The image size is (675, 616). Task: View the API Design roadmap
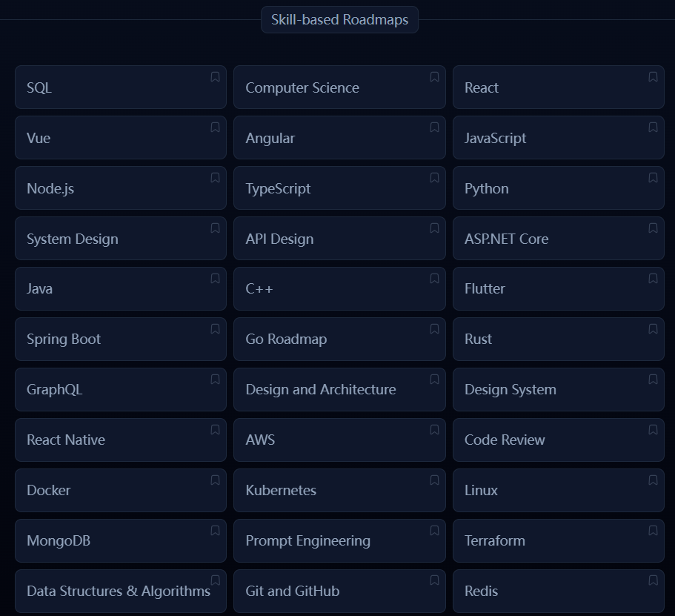click(339, 238)
